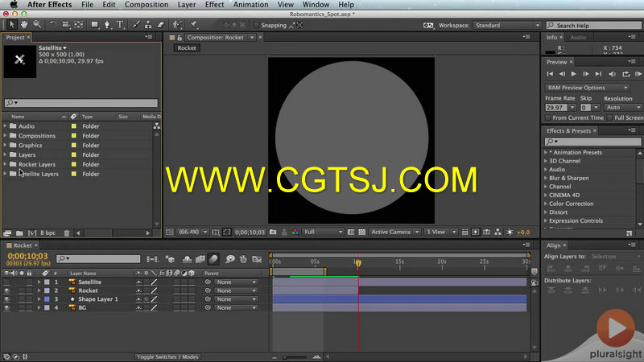Select the Hand tool
The image size is (644, 362).
[x=24, y=25]
